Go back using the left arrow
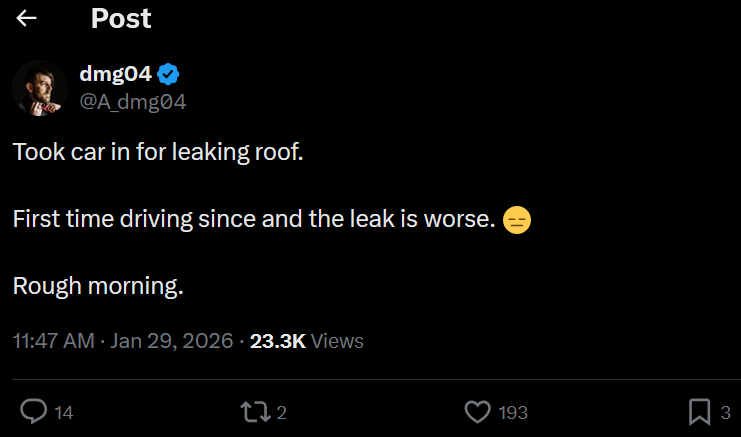741x437 pixels. 27,18
